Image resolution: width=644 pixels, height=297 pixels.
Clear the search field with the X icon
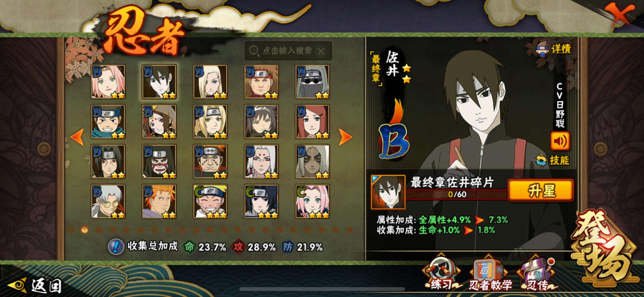(321, 51)
